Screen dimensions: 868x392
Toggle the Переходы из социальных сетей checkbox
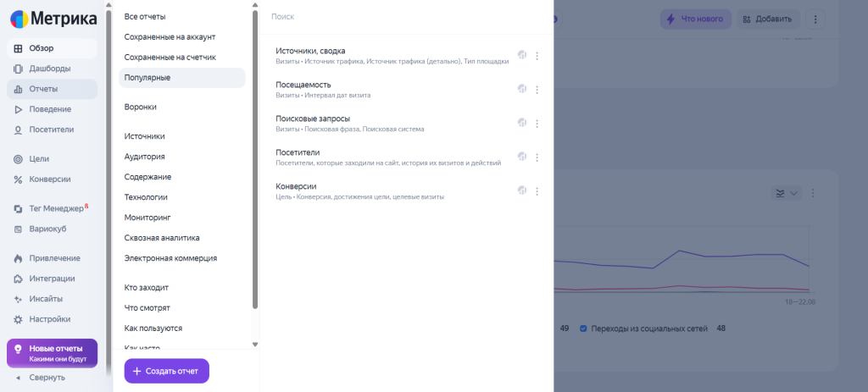pyautogui.click(x=583, y=328)
